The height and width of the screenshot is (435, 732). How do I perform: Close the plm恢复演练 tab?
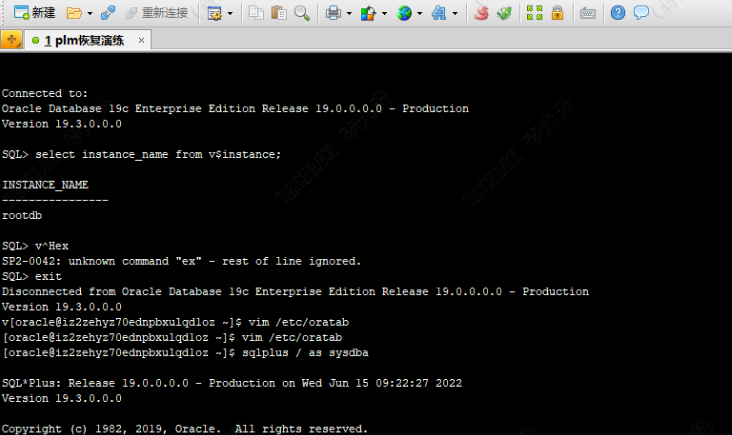141,41
